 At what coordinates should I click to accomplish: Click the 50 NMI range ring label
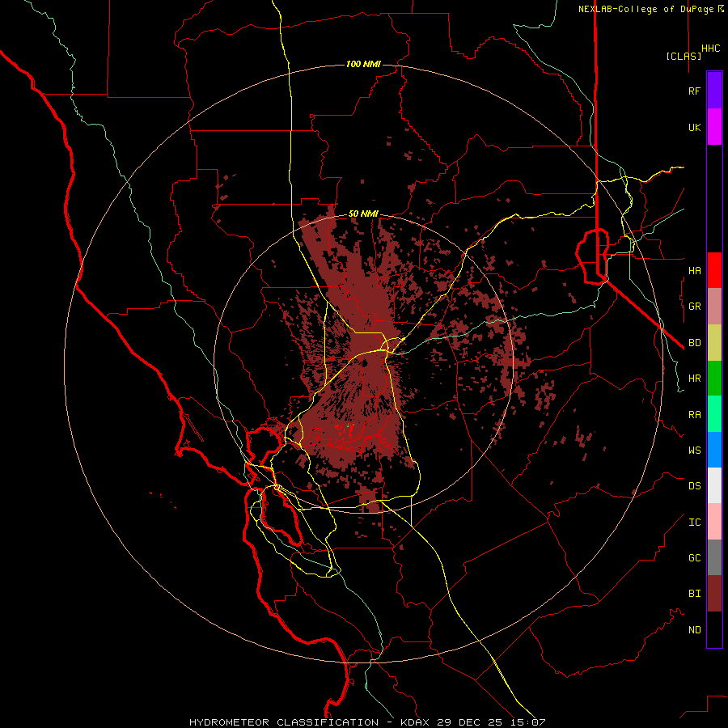point(363,214)
